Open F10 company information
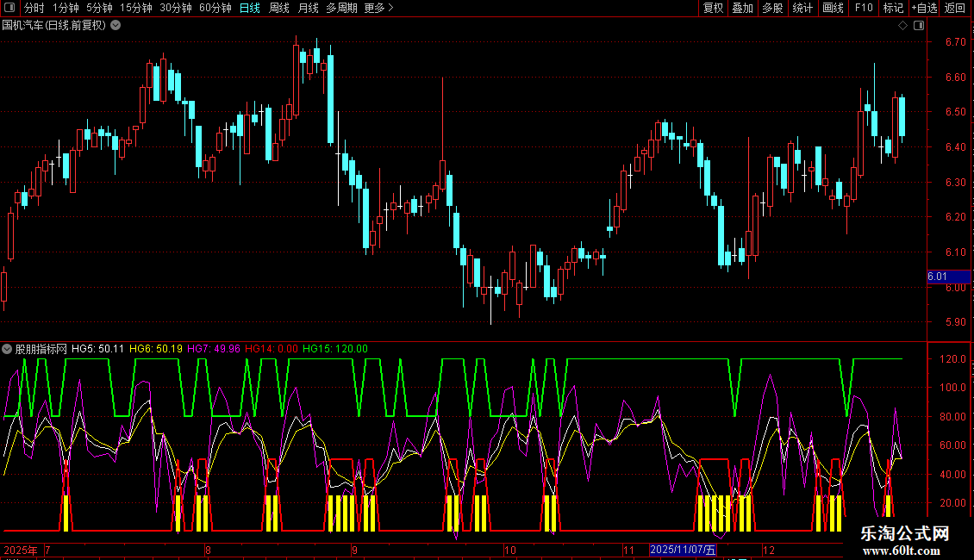Screen dimensions: 974x560 tap(864, 8)
